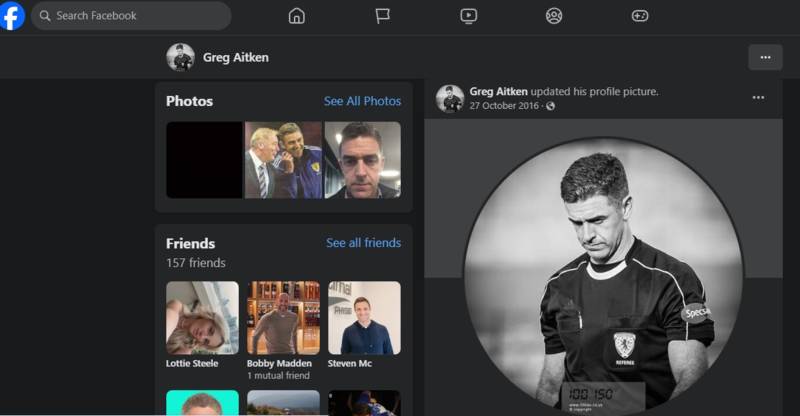Click the See All Photos link
Screen dimensions: 800x416
click(362, 101)
